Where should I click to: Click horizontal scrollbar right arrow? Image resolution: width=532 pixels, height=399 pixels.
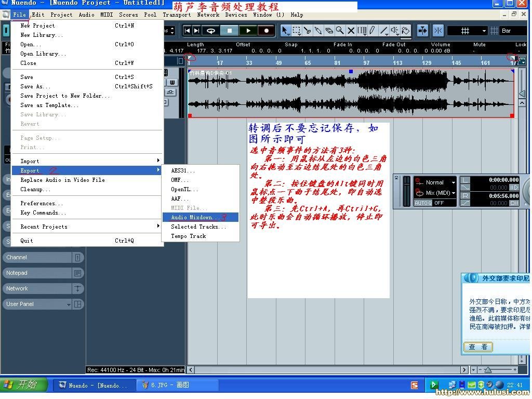pyautogui.click(x=464, y=370)
